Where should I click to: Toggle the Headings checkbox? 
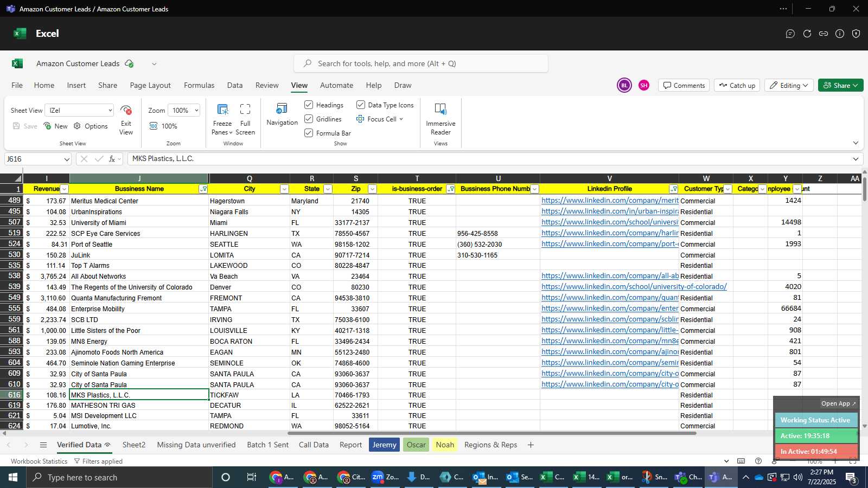(x=309, y=105)
